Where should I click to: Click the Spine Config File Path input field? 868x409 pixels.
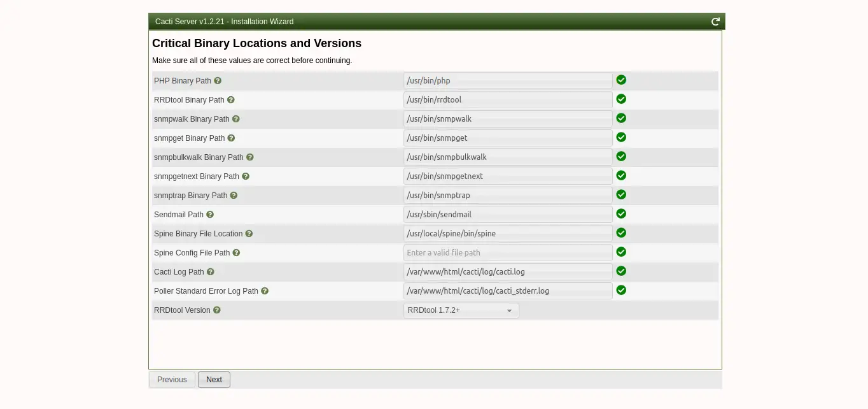507,253
